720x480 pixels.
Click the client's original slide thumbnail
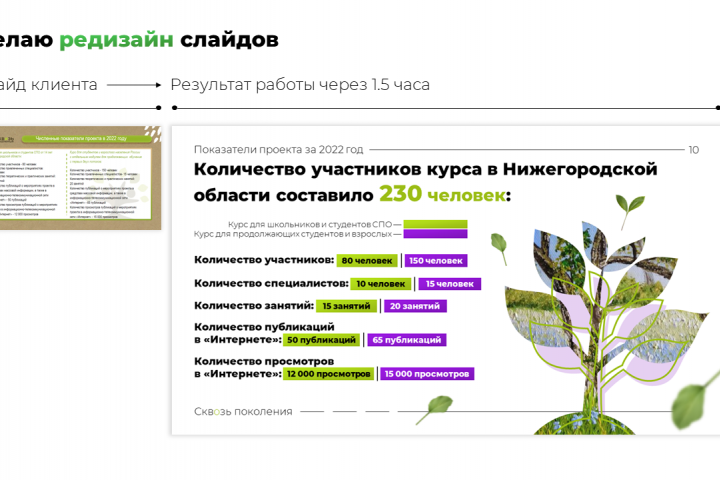[x=80, y=178]
